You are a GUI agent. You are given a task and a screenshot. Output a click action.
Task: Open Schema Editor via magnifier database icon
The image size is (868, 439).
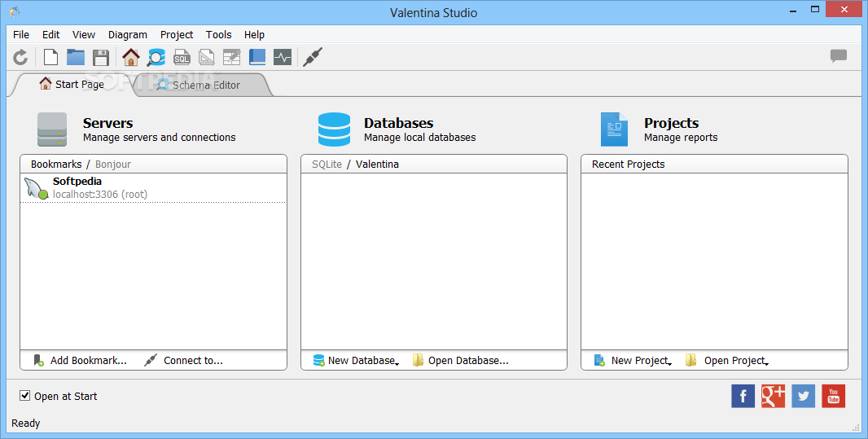(156, 57)
